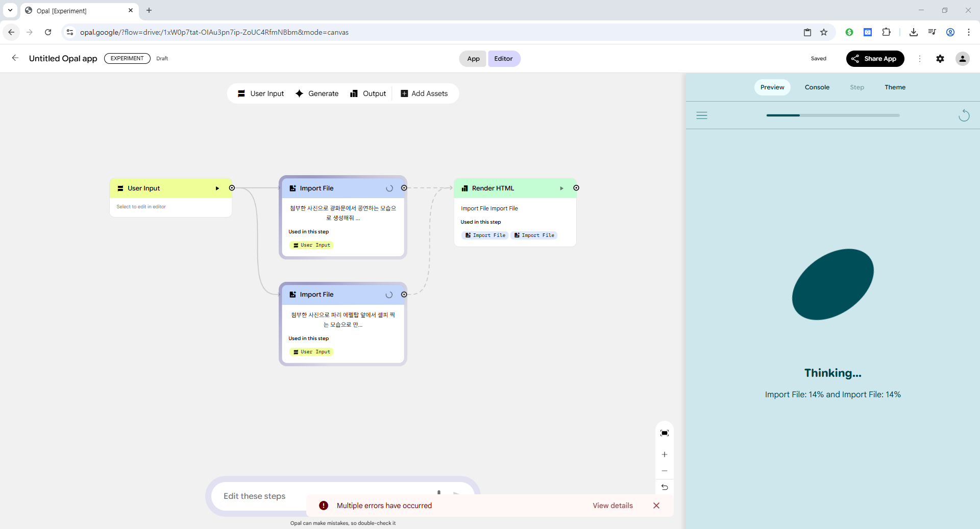Image resolution: width=980 pixels, height=529 pixels.
Task: Click output port of bottom Import File node
Action: coord(404,295)
